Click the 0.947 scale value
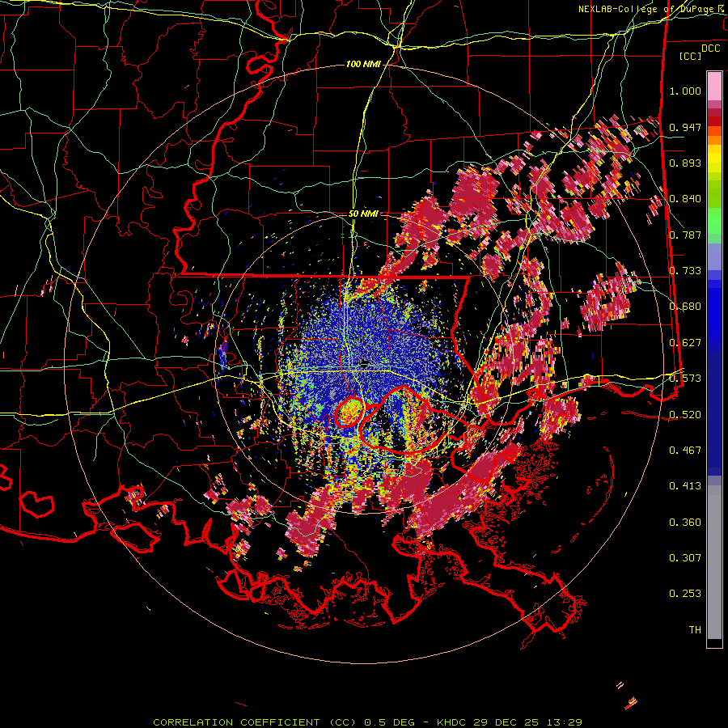Viewport: 728px width, 728px height. click(x=685, y=127)
